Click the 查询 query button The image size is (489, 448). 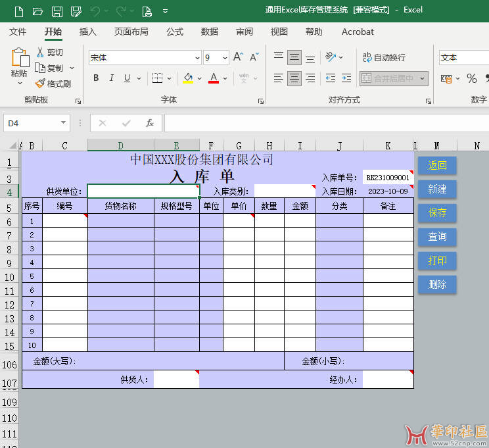[x=437, y=236]
